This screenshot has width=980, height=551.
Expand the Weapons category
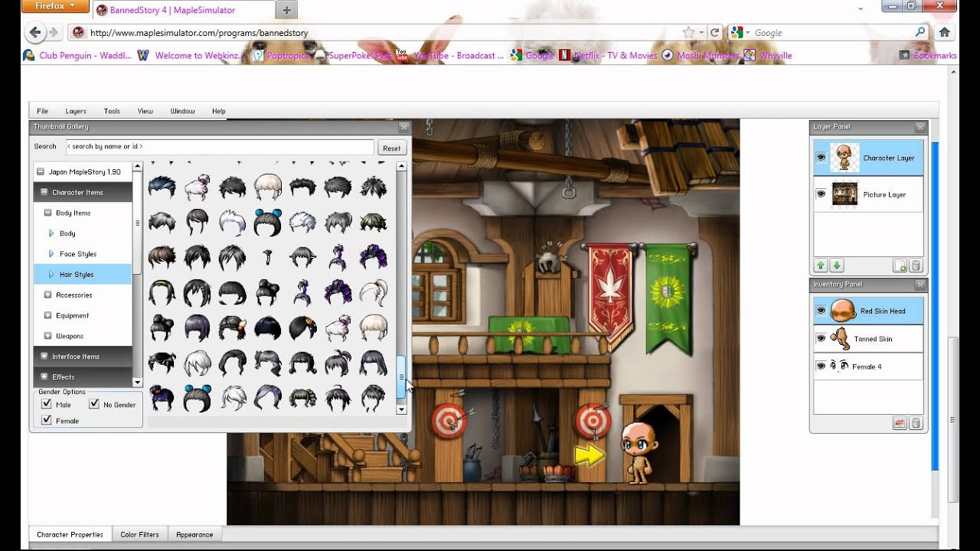47,336
